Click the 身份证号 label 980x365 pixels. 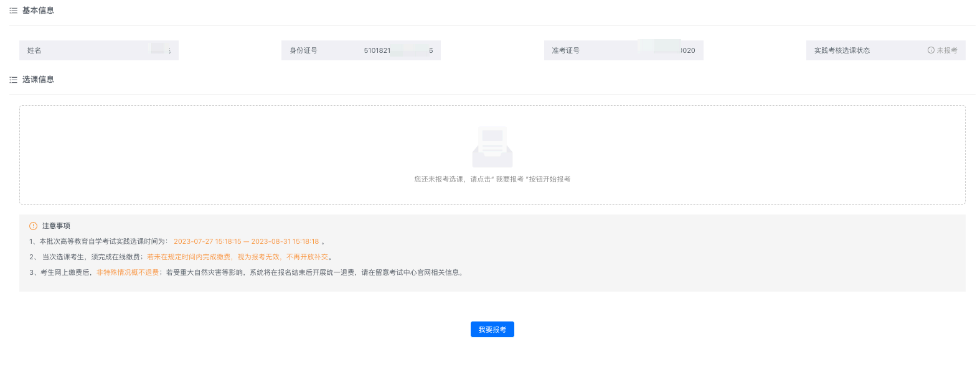click(303, 50)
